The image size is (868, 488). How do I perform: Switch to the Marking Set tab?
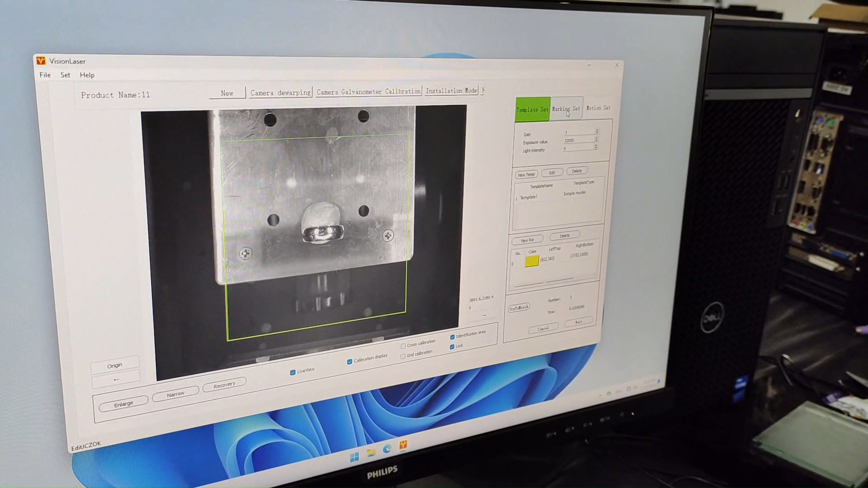(x=566, y=109)
